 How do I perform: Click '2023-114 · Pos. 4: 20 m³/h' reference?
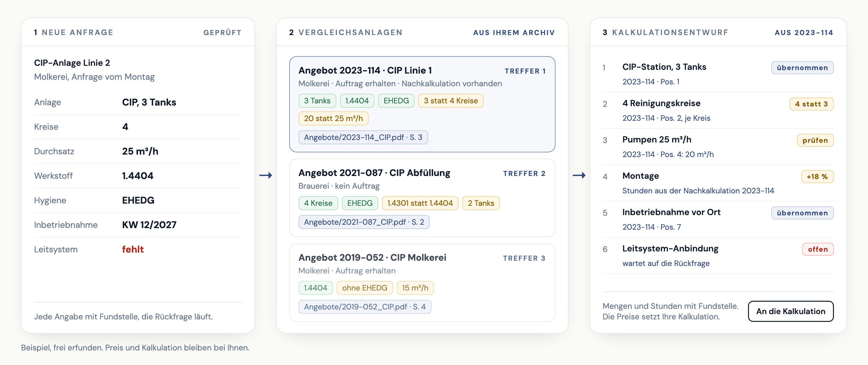pos(668,154)
